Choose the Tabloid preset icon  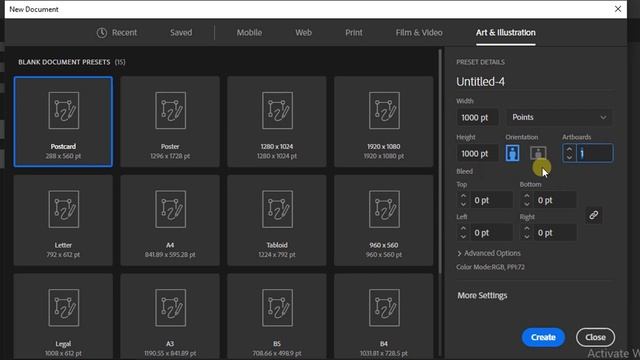tap(278, 209)
